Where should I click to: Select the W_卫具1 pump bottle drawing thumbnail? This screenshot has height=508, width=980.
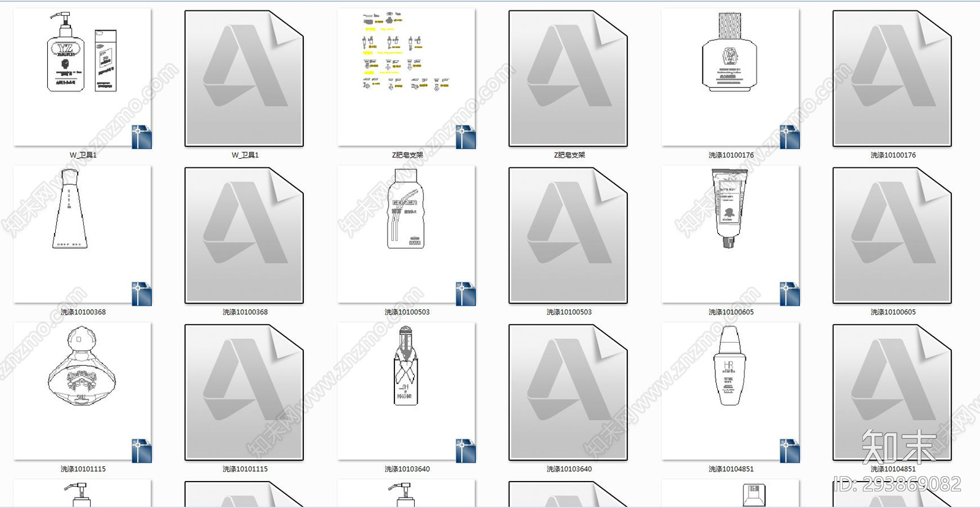[x=83, y=78]
